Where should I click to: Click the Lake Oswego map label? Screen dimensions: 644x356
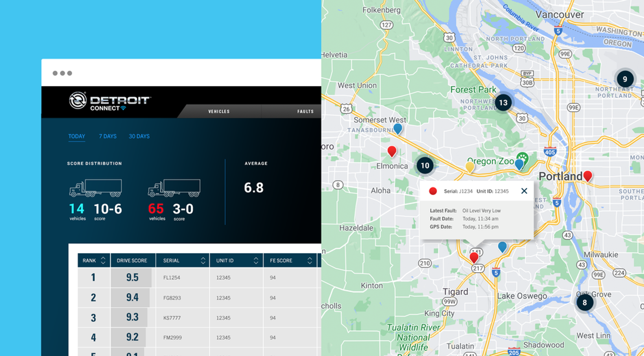tap(522, 296)
